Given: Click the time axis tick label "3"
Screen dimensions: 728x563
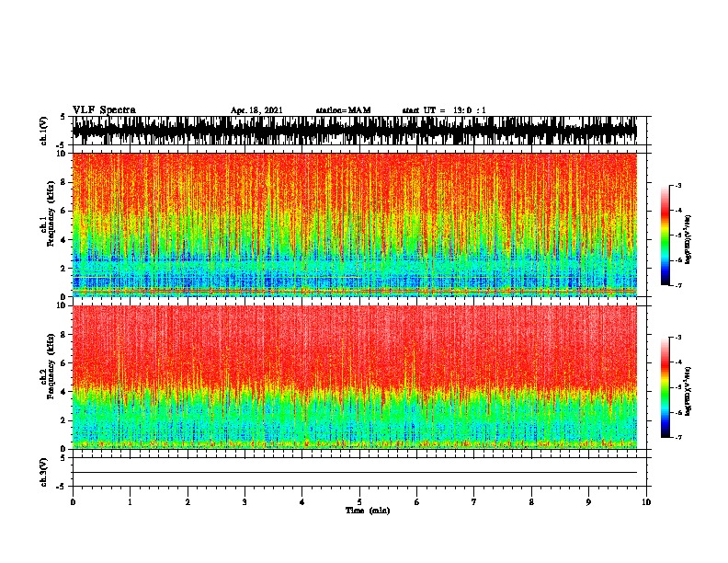Looking at the screenshot, I should point(245,502).
